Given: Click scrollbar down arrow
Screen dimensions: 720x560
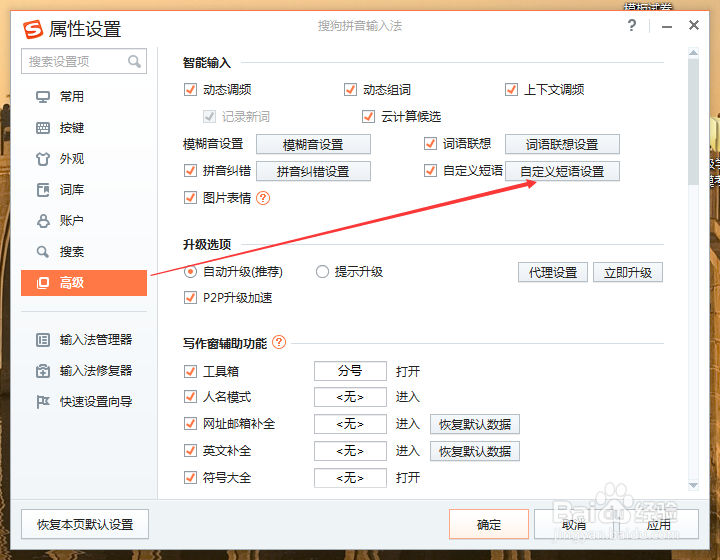Looking at the screenshot, I should 693,485.
